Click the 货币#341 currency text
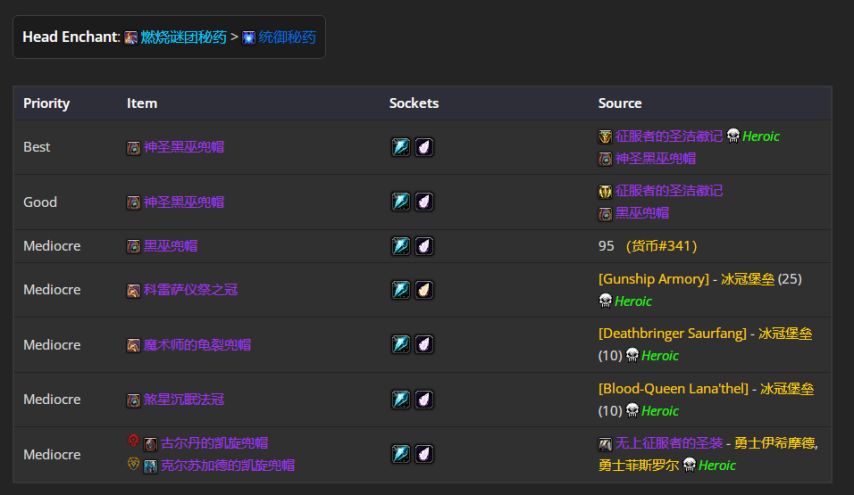 (662, 246)
